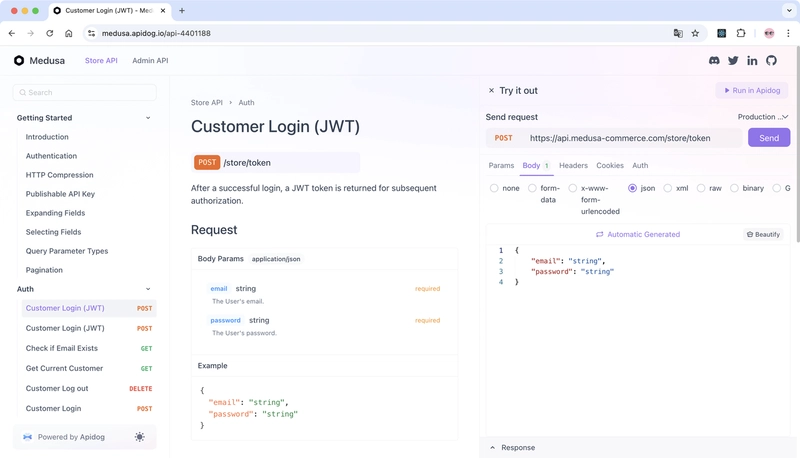This screenshot has width=800, height=458.
Task: Collapse the Getting Started section
Action: pos(148,118)
